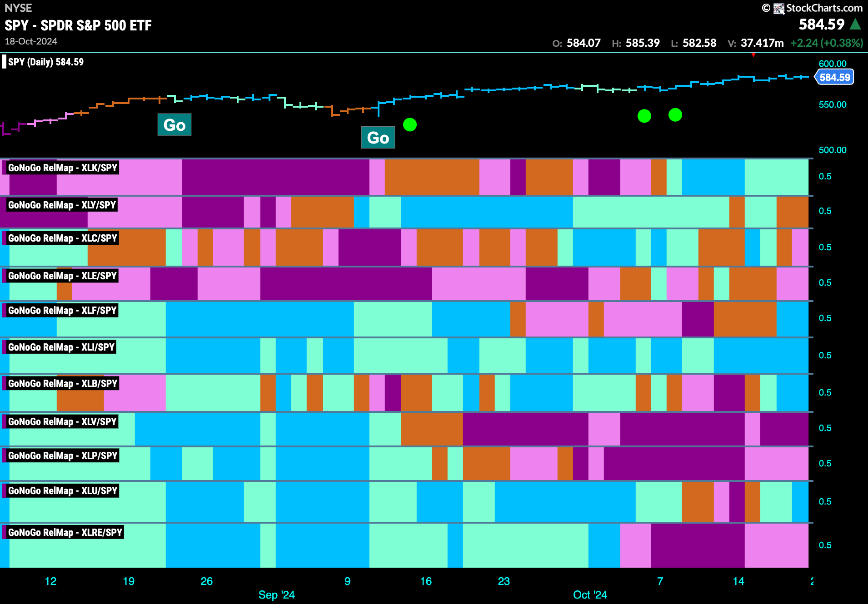
Task: Click the 500.00 price axis label
Action: [x=833, y=150]
